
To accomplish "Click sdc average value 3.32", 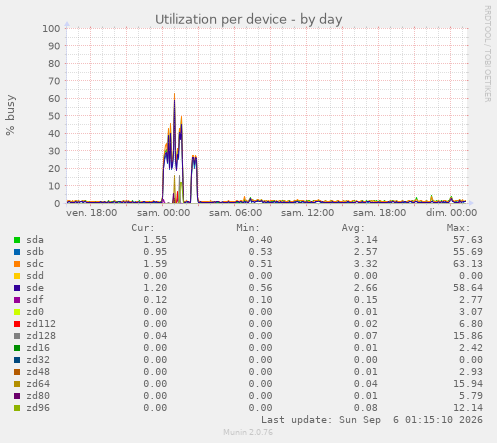I will (x=366, y=264).
